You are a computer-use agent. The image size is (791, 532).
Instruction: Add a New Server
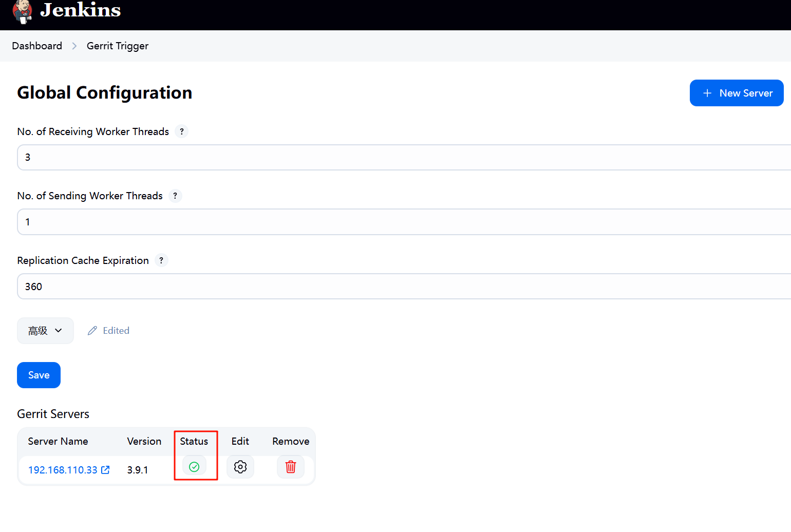(737, 93)
